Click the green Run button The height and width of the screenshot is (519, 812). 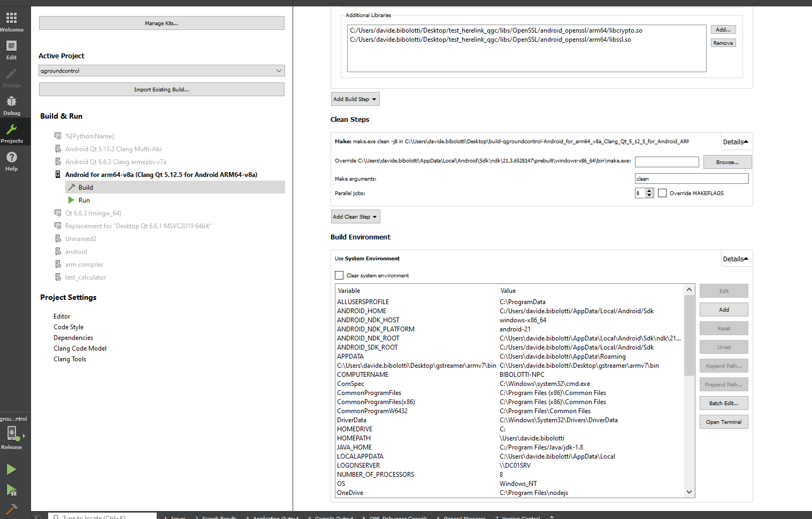(x=11, y=470)
